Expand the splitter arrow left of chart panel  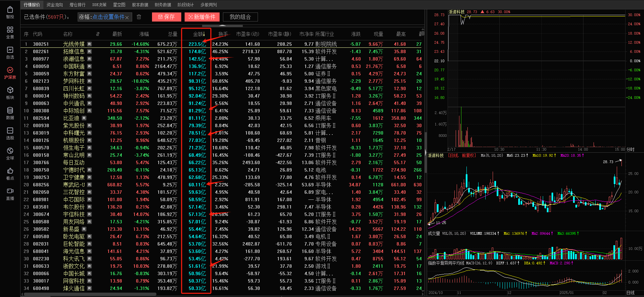[425, 152]
